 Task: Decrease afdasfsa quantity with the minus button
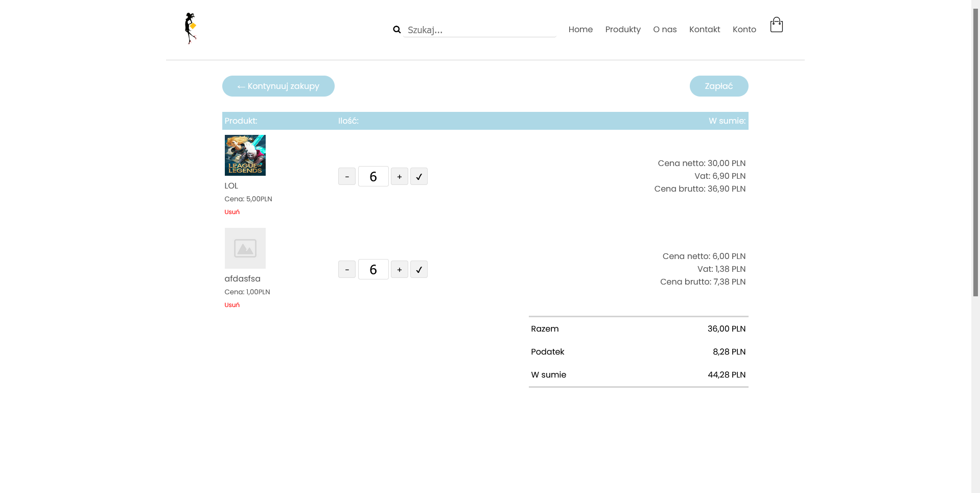coord(346,269)
